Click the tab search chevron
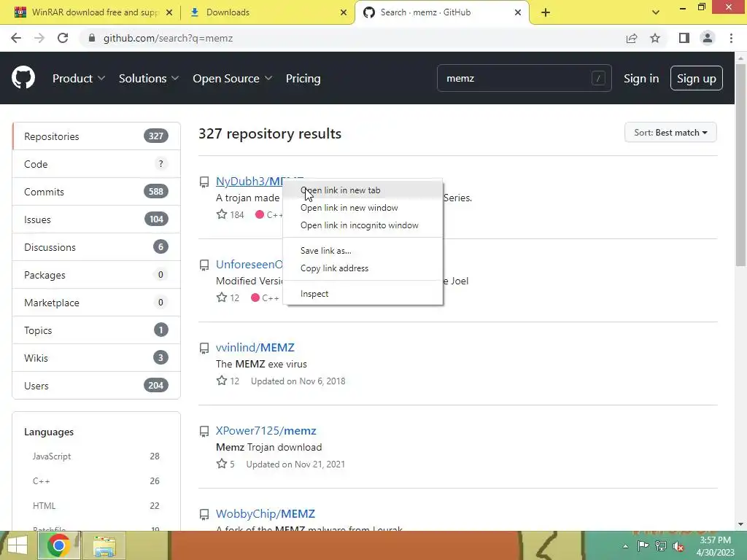This screenshot has height=560, width=747. click(656, 12)
